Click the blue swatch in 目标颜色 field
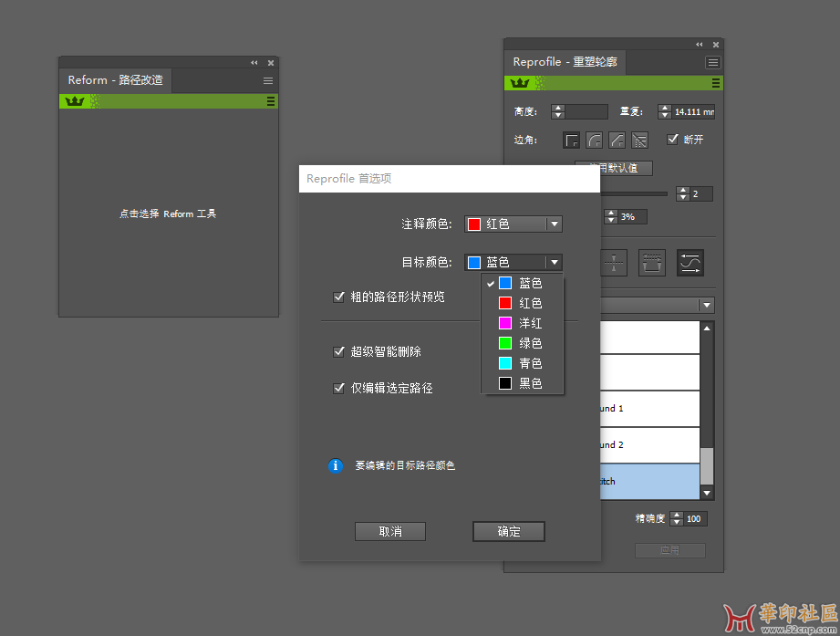 [474, 262]
